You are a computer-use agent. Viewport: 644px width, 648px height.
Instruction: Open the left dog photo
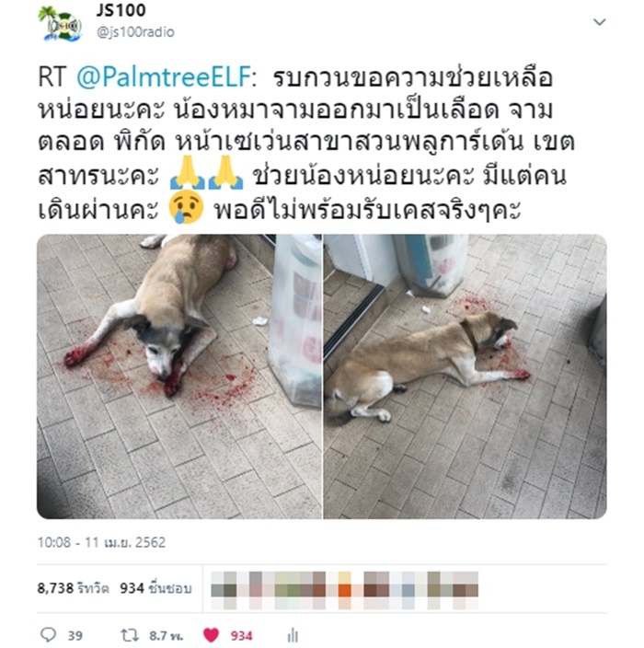tap(179, 376)
